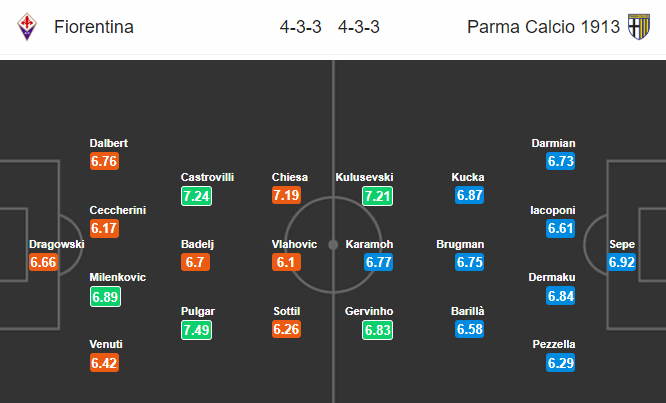This screenshot has height=403, width=666.
Task: Click player name Chiesa
Action: 290,177
